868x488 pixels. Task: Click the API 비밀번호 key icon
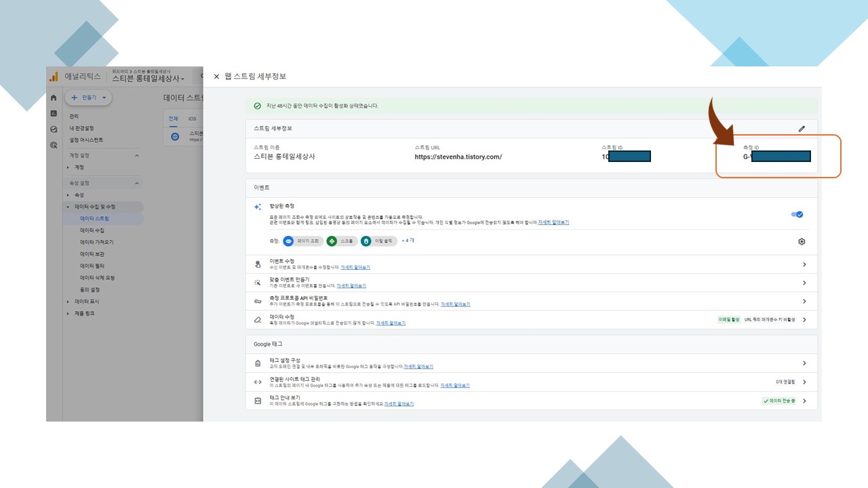point(258,301)
